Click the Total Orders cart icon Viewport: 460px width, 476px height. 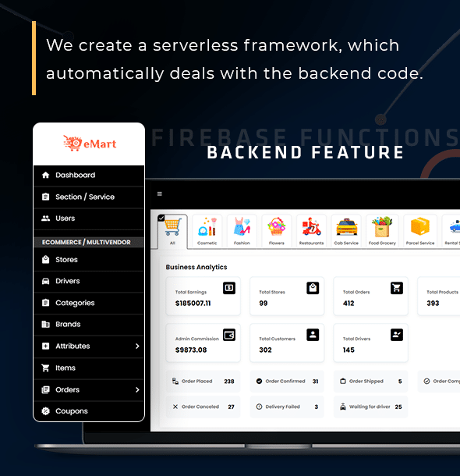point(397,288)
